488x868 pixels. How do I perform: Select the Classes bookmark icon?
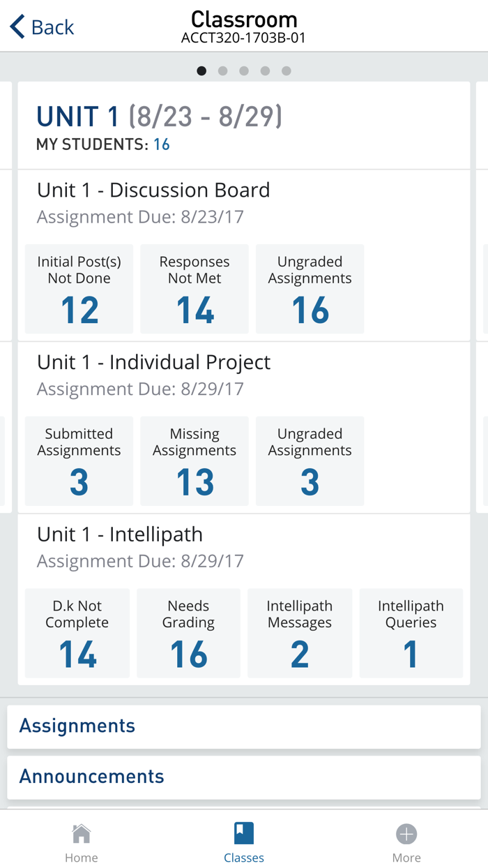243,834
